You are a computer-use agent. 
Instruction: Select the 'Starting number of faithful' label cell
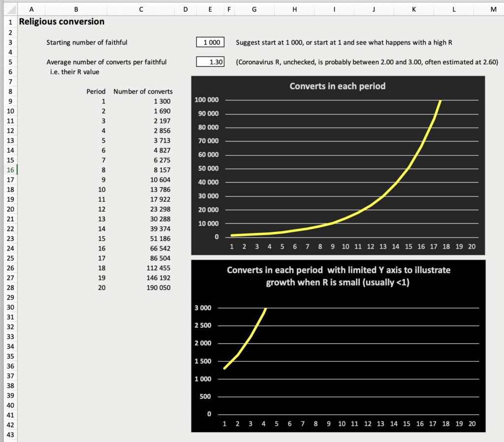(x=87, y=42)
